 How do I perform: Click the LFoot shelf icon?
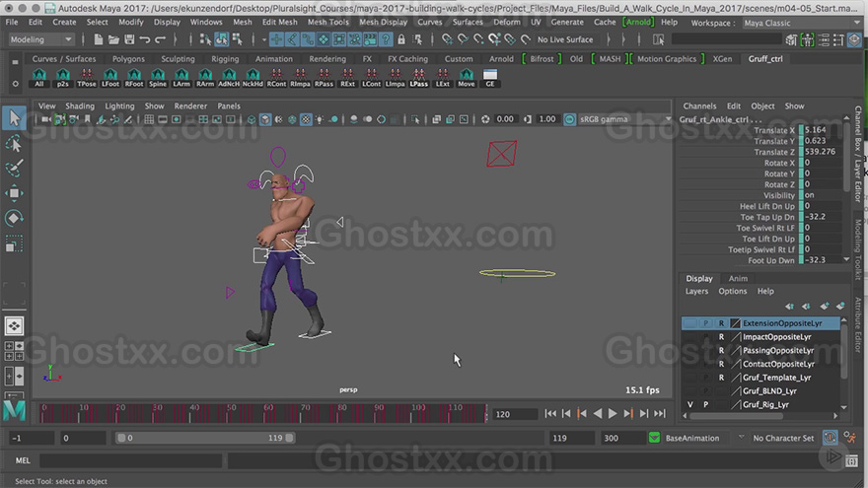coord(110,78)
